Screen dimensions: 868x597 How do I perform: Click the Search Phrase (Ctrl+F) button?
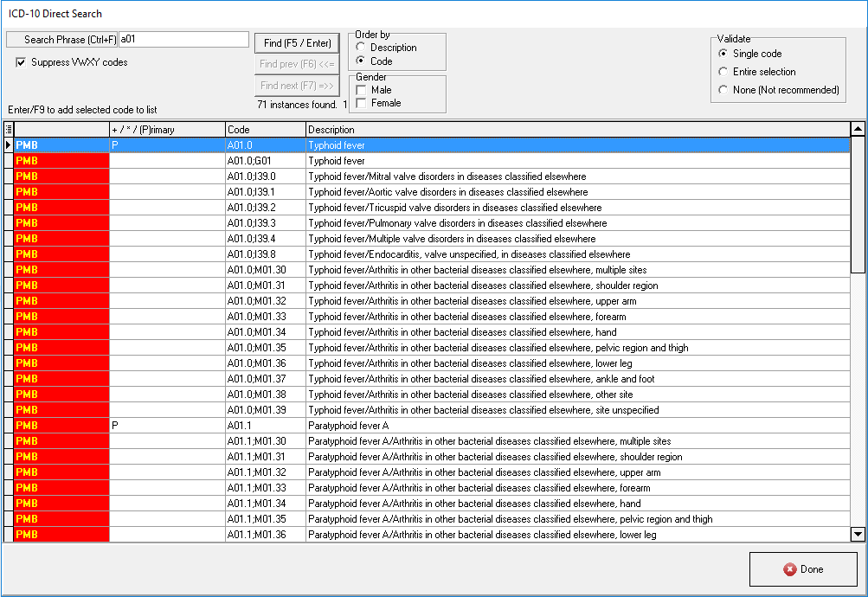61,40
